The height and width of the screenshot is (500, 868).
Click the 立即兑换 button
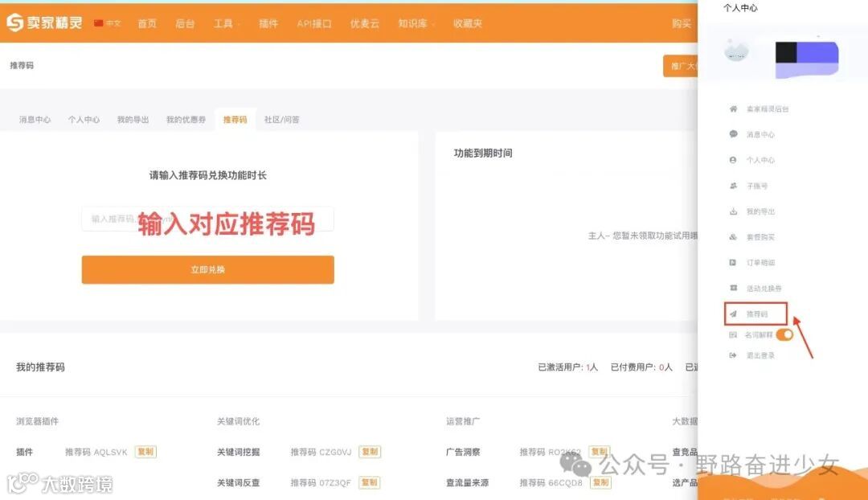207,269
